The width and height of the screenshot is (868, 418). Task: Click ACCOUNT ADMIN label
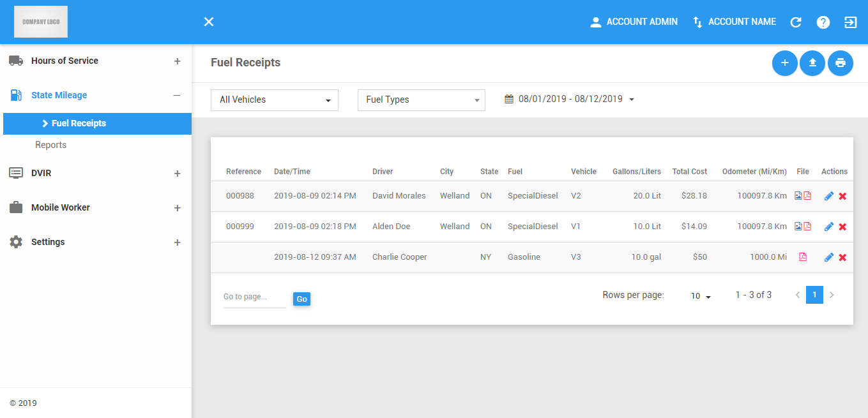coord(642,22)
